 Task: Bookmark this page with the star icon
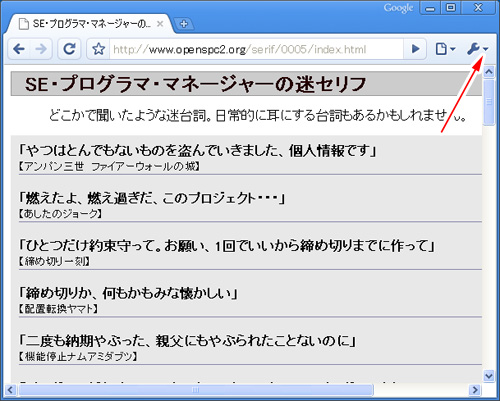click(x=98, y=49)
